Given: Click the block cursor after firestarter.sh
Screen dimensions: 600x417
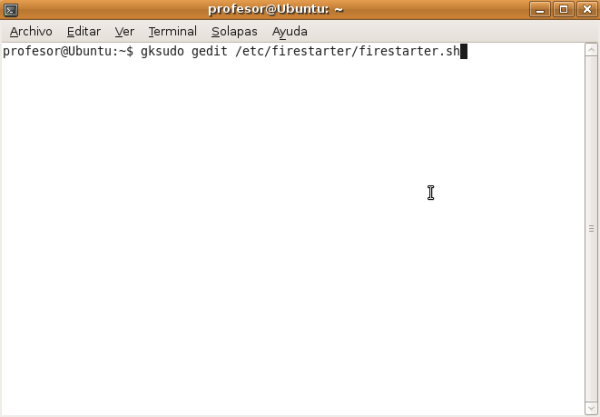Looking at the screenshot, I should pos(464,51).
